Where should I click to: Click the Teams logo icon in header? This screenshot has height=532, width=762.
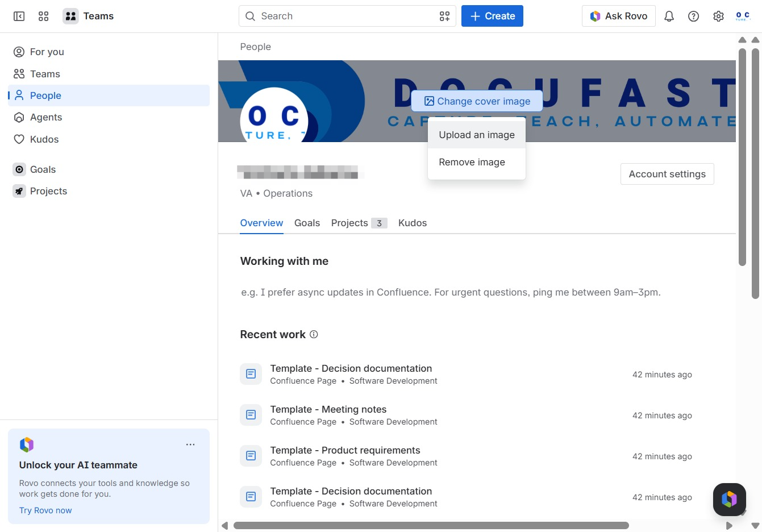pos(70,16)
